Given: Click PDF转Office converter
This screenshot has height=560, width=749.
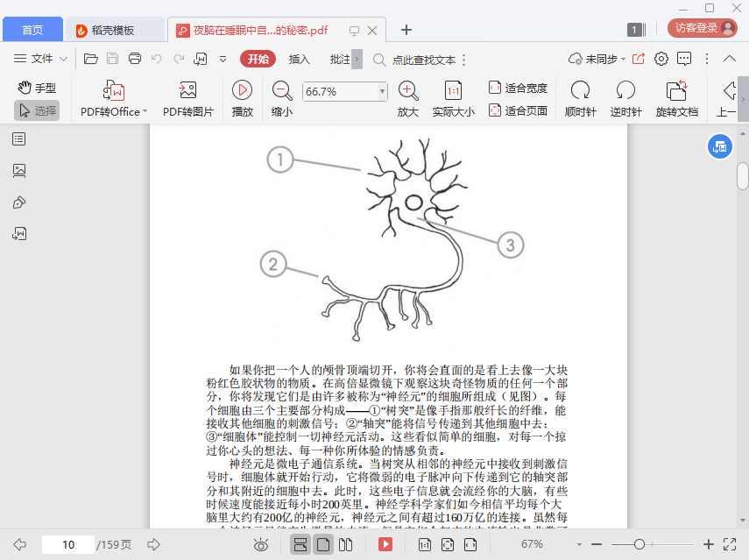Looking at the screenshot, I should click(114, 99).
